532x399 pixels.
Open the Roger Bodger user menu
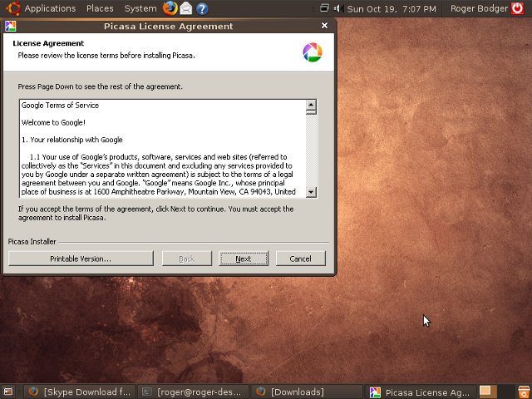[479, 8]
